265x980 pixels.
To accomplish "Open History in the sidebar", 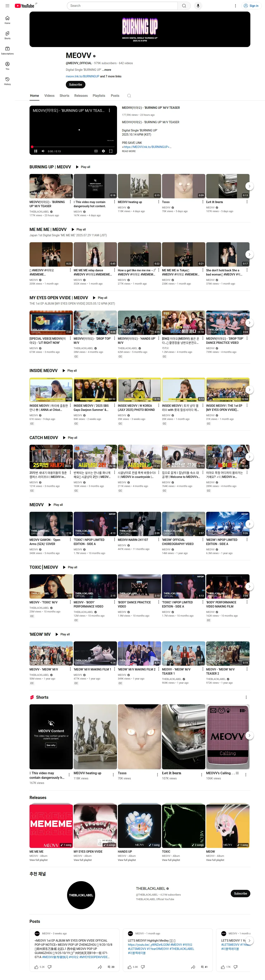I will [x=7, y=81].
